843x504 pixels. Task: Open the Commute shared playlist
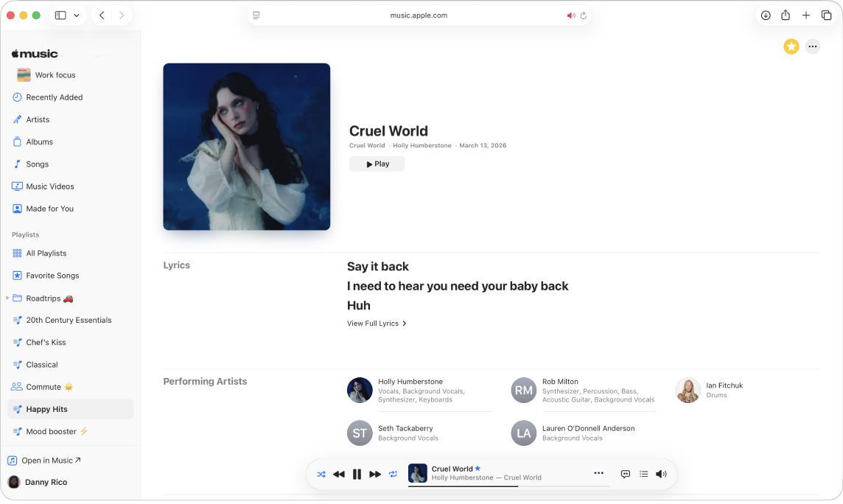click(x=71, y=387)
